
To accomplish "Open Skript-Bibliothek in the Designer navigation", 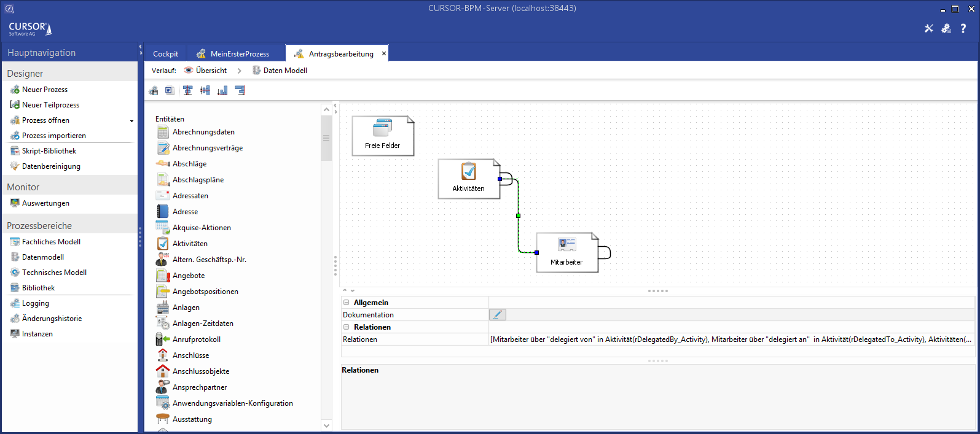I will click(49, 151).
